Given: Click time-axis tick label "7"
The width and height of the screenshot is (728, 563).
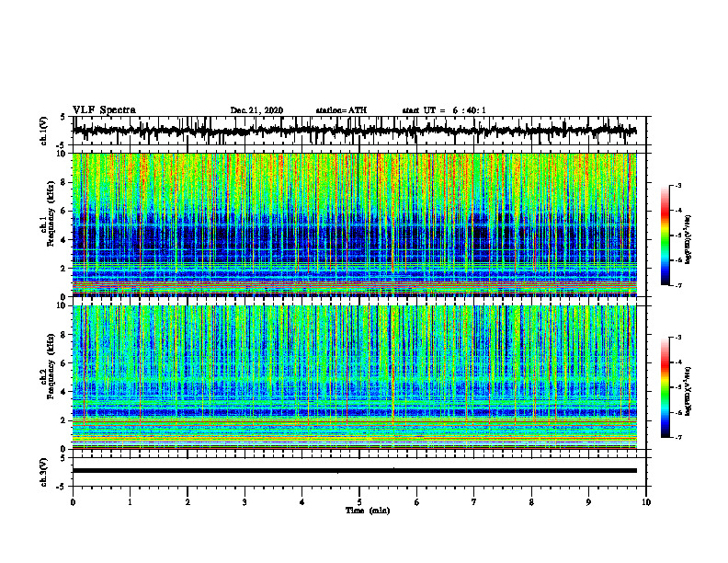Looking at the screenshot, I should pyautogui.click(x=474, y=502).
